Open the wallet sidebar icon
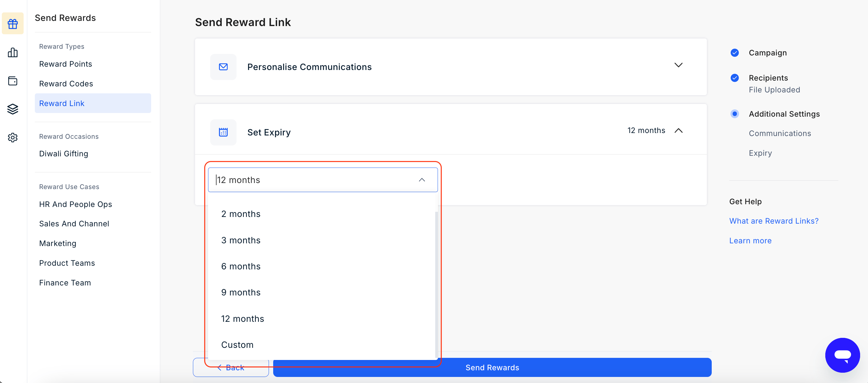 pyautogui.click(x=12, y=81)
